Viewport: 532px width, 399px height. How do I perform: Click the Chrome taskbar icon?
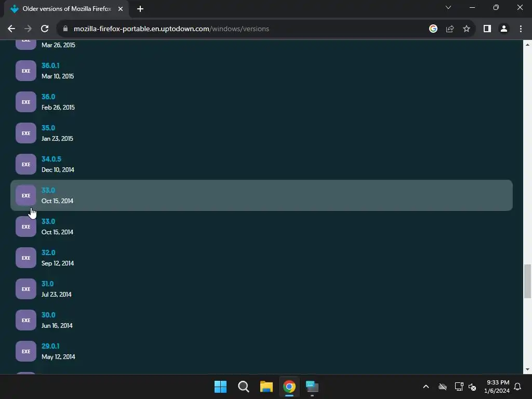pyautogui.click(x=289, y=387)
